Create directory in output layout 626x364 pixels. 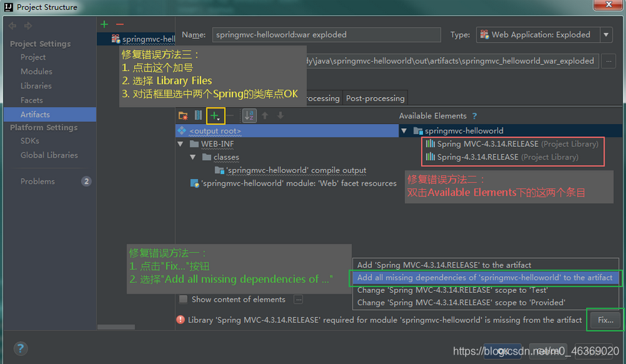183,116
